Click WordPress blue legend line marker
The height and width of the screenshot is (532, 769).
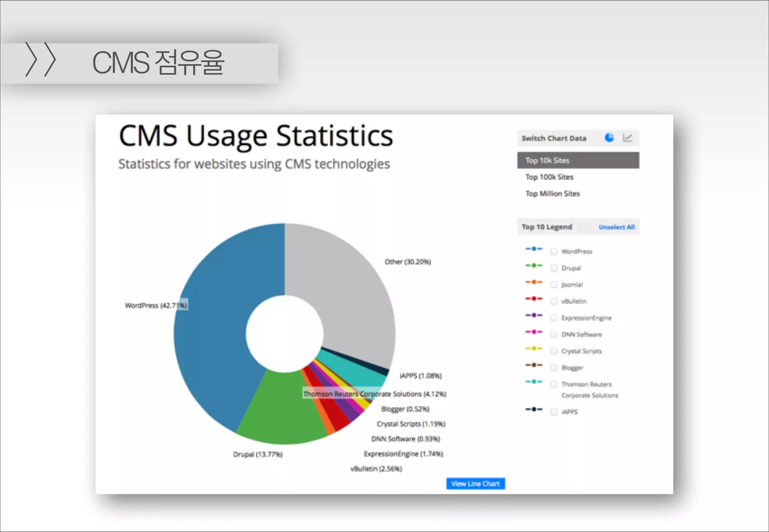534,249
